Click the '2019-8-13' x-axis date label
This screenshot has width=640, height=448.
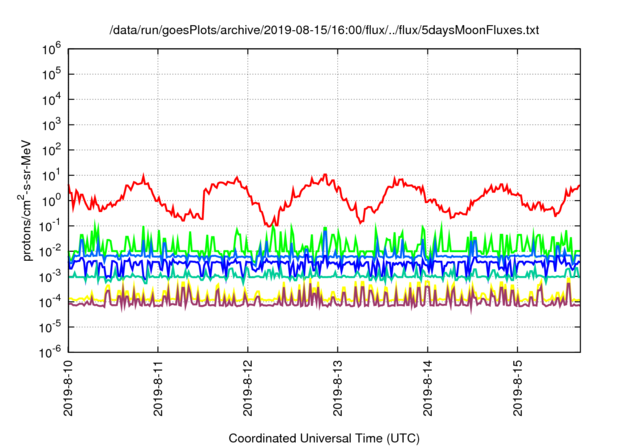point(338,388)
